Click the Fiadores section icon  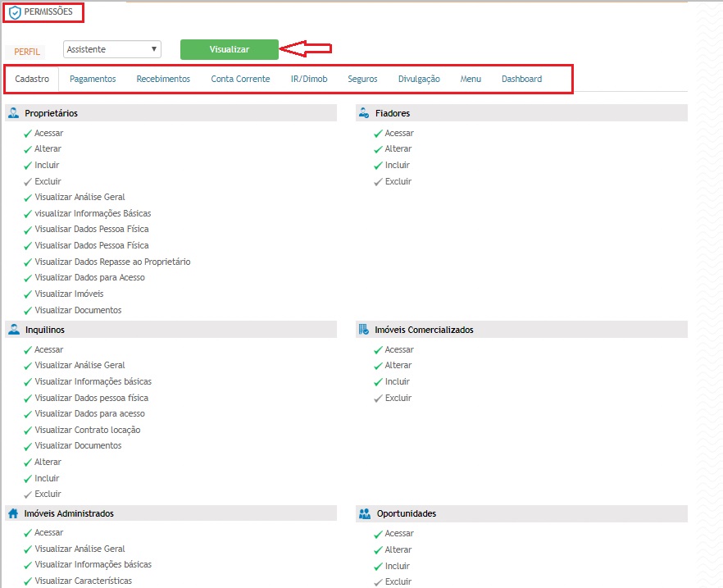point(365,113)
